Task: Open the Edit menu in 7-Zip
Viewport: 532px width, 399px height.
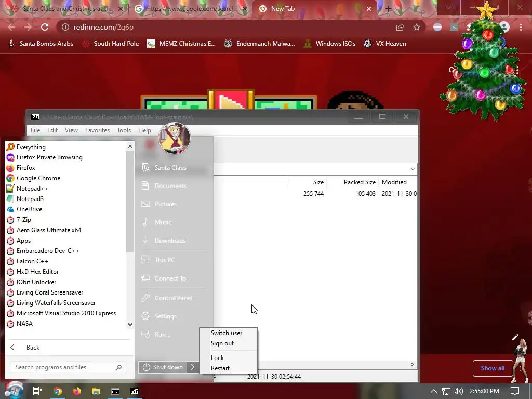Action: 52,130
